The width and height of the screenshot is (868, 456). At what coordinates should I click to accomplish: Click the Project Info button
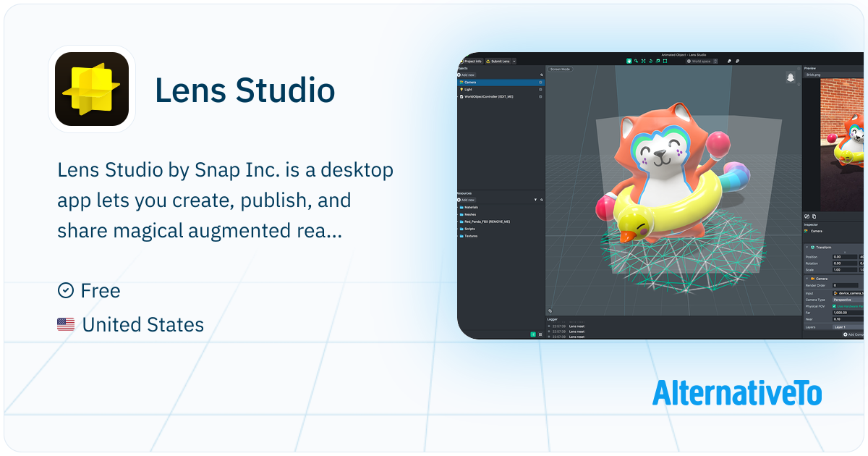click(470, 62)
